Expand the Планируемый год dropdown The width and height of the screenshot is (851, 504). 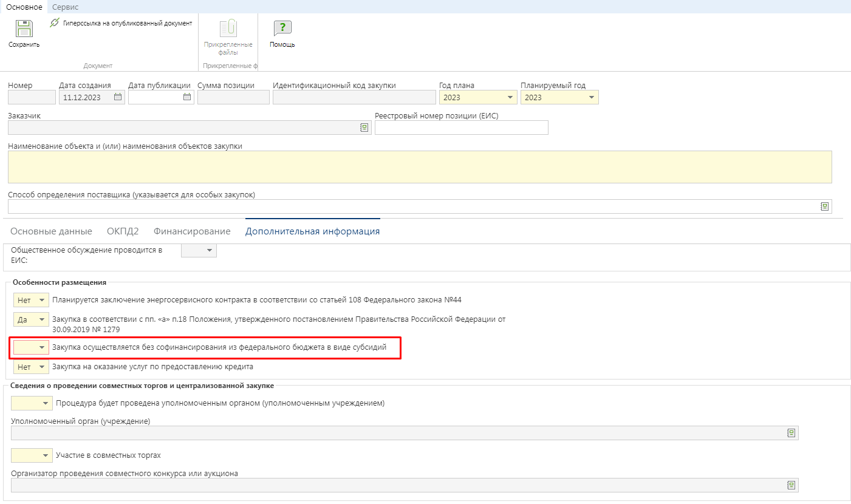pos(591,98)
